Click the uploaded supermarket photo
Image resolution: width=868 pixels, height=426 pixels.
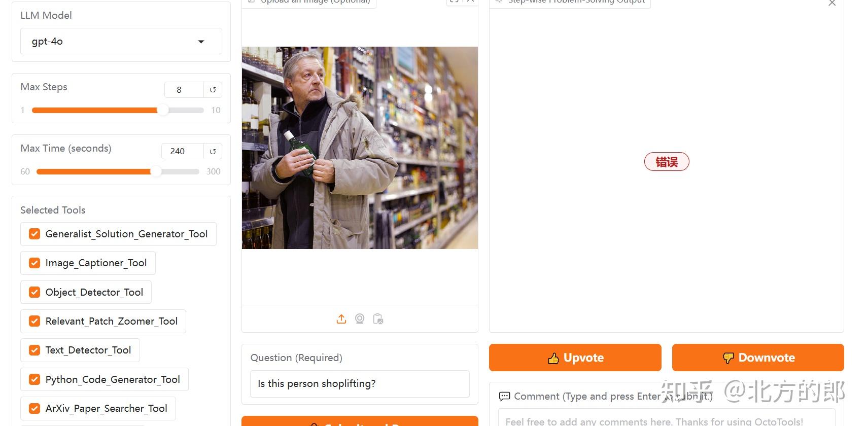pos(360,148)
